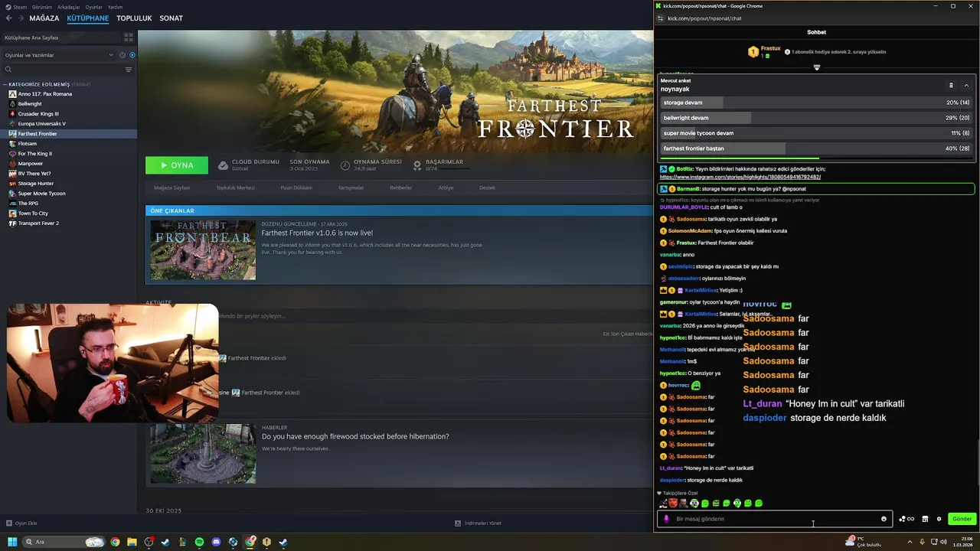
Task: Open the Topluluk Merkezi link
Action: 235,187
